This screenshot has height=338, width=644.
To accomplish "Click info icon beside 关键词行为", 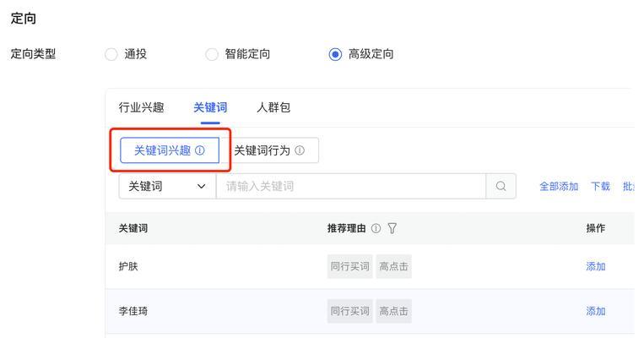I will [x=300, y=150].
